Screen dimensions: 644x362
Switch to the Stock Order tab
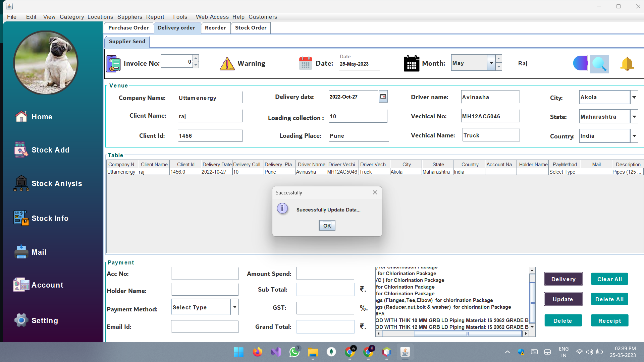(x=251, y=28)
